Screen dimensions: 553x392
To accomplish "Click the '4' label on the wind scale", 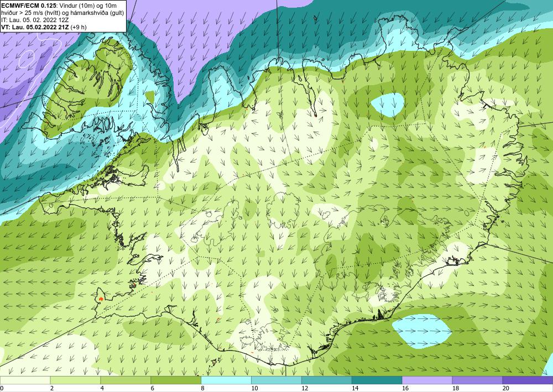I will pyautogui.click(x=102, y=389).
